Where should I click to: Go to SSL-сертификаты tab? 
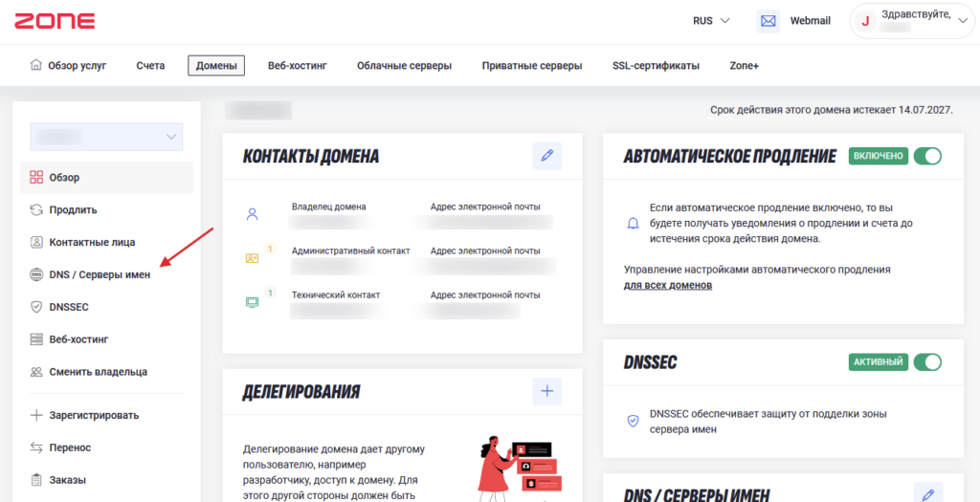[656, 66]
